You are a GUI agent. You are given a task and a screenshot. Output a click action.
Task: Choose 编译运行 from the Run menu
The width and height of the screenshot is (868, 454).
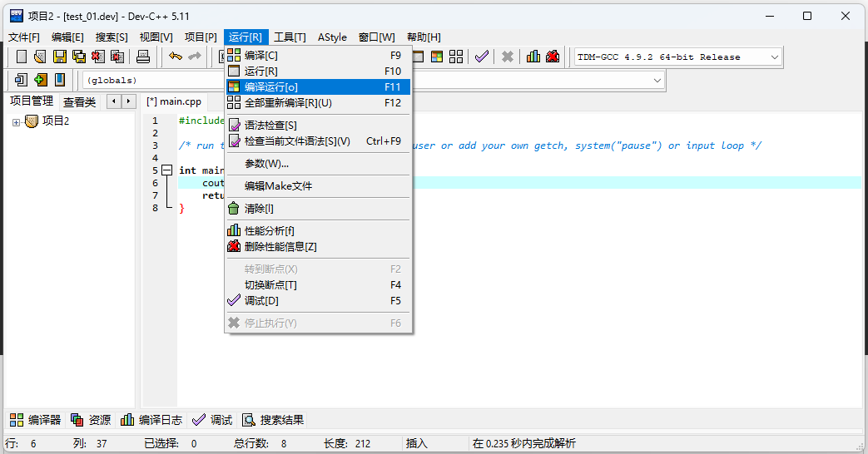(x=270, y=87)
